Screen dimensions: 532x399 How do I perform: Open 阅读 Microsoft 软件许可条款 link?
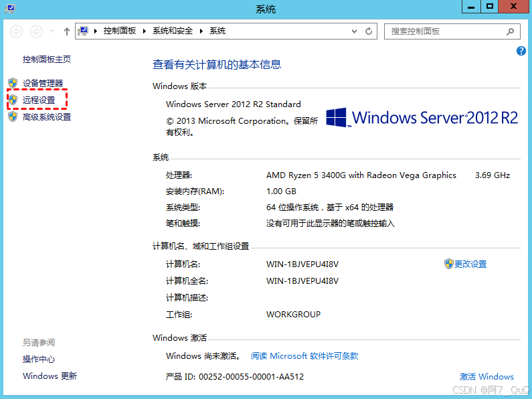(304, 355)
